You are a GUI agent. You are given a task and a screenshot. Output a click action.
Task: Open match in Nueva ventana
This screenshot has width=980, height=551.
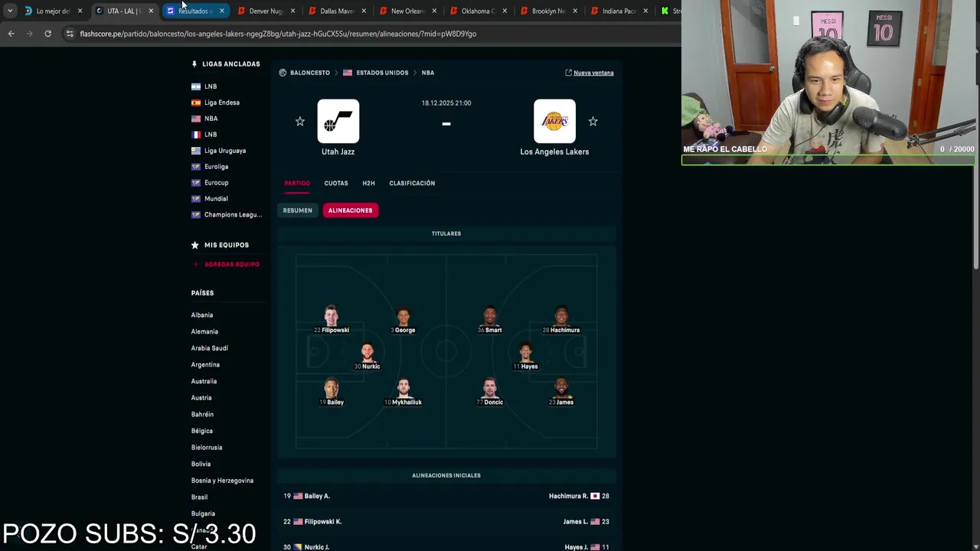coord(590,73)
